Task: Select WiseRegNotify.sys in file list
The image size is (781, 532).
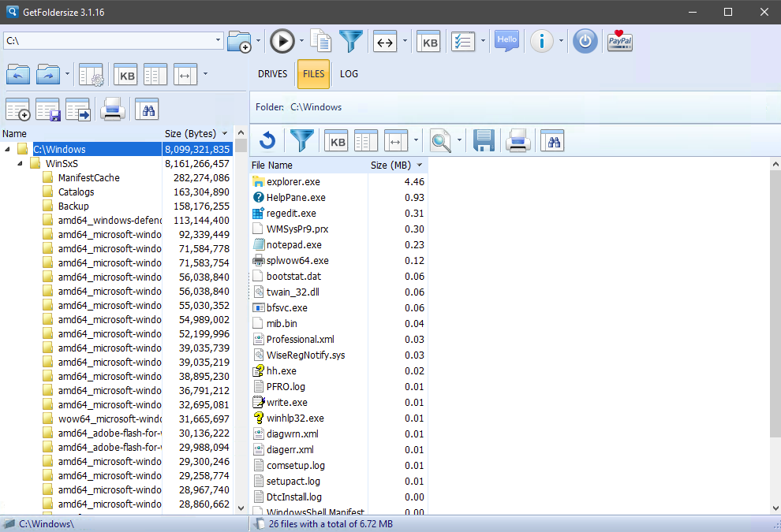Action: pyautogui.click(x=305, y=355)
